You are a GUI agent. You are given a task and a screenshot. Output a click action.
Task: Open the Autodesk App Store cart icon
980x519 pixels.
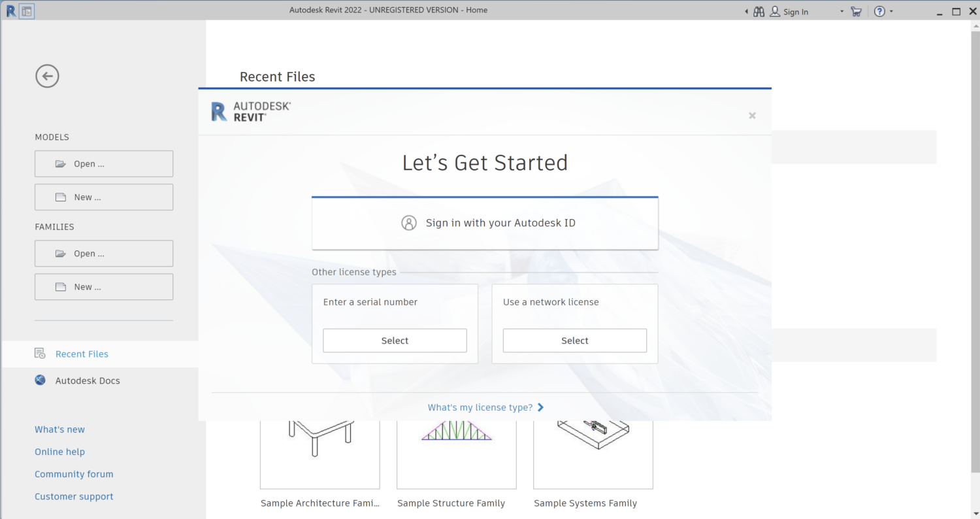click(x=856, y=12)
